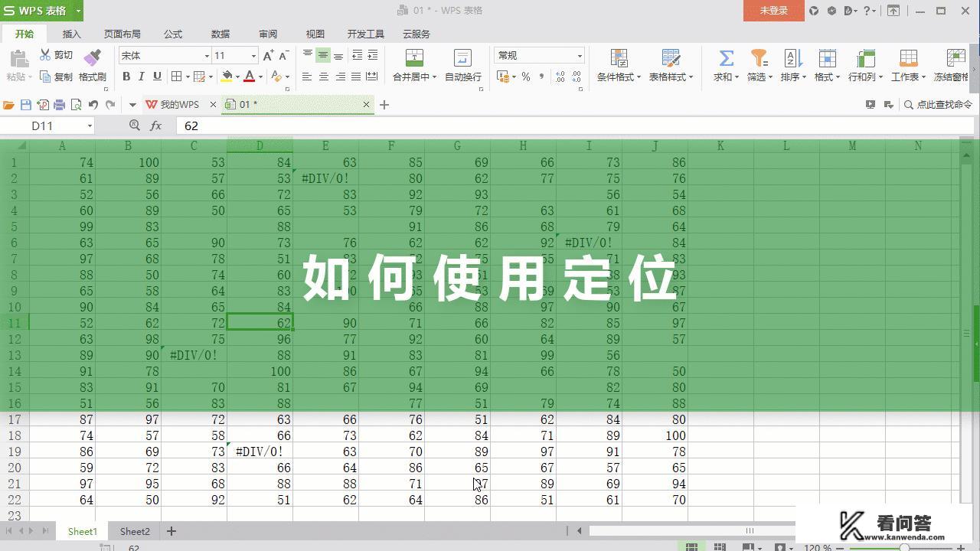This screenshot has width=980, height=551.
Task: Toggle left horizontal text alignment
Action: click(307, 77)
